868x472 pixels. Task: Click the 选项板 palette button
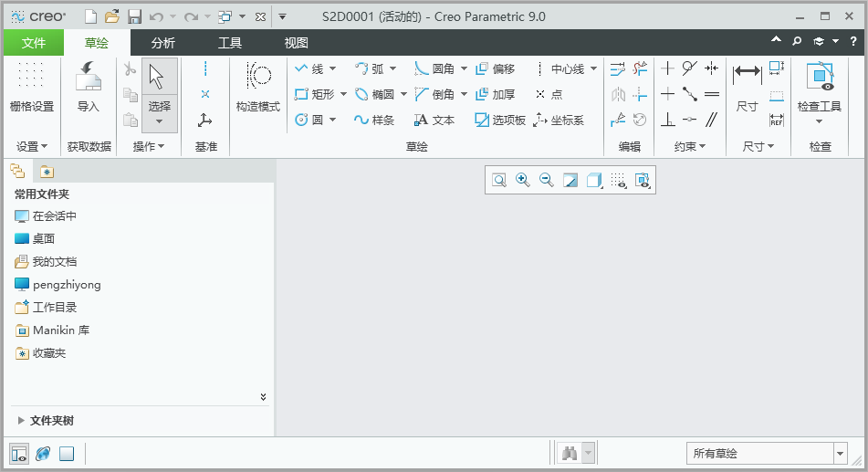click(x=500, y=120)
